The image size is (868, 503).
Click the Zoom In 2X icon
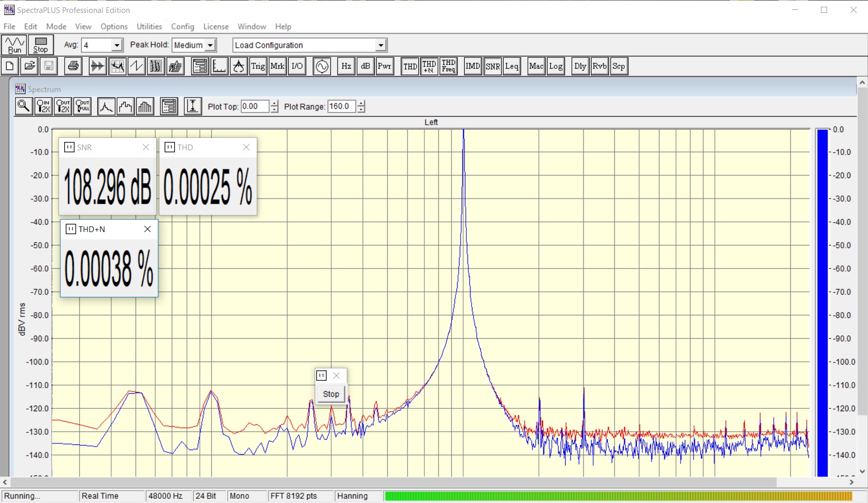coord(43,106)
